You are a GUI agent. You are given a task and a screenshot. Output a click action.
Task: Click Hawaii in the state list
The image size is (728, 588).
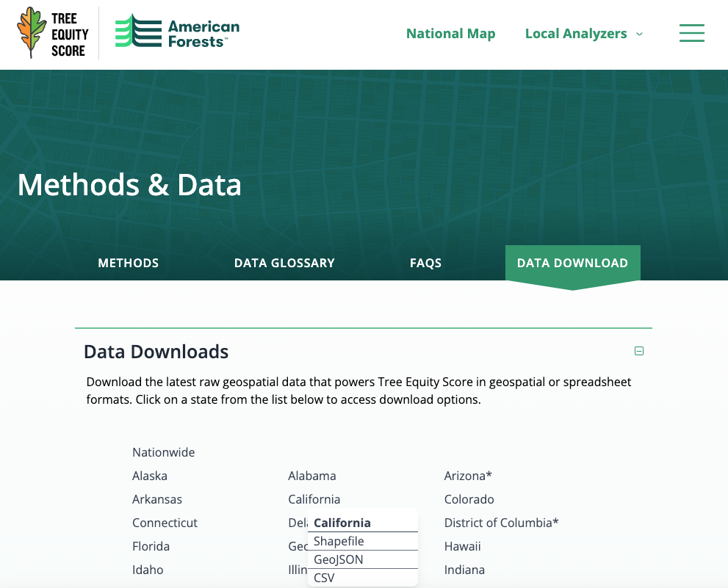click(462, 546)
